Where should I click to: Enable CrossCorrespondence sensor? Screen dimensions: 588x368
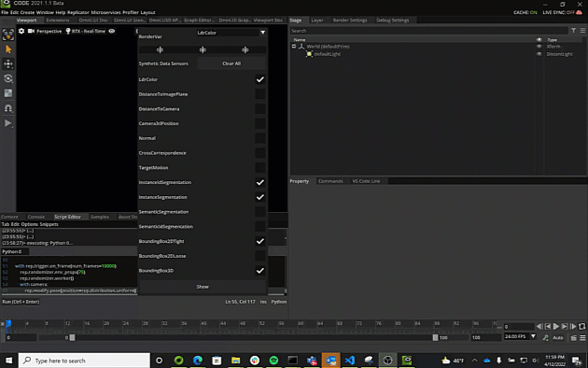pos(259,153)
